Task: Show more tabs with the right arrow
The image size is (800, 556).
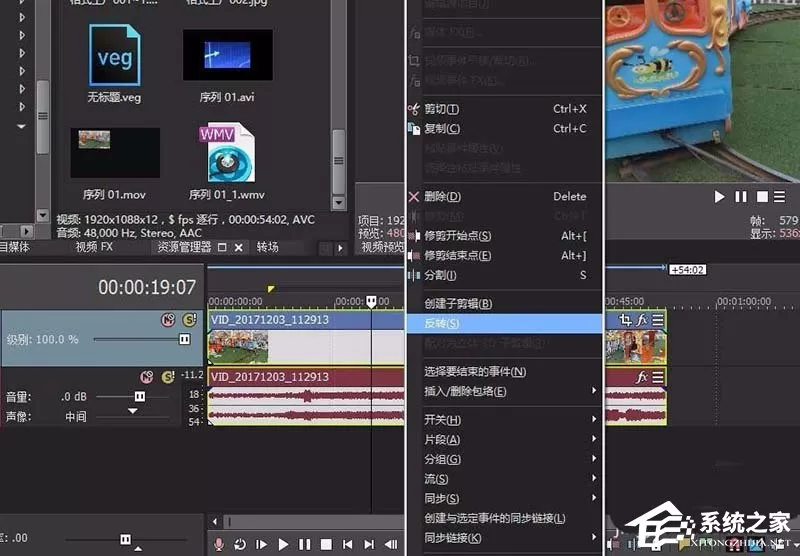Action: [x=340, y=248]
